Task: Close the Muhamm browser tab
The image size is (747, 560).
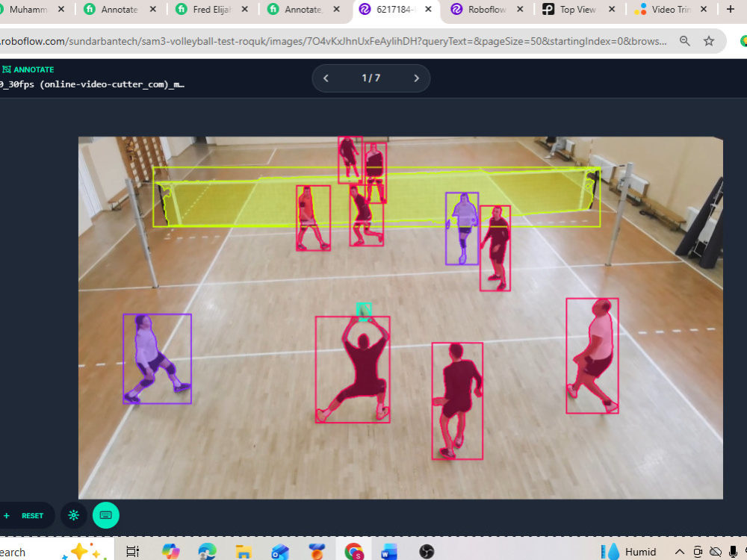Action: pos(61,9)
